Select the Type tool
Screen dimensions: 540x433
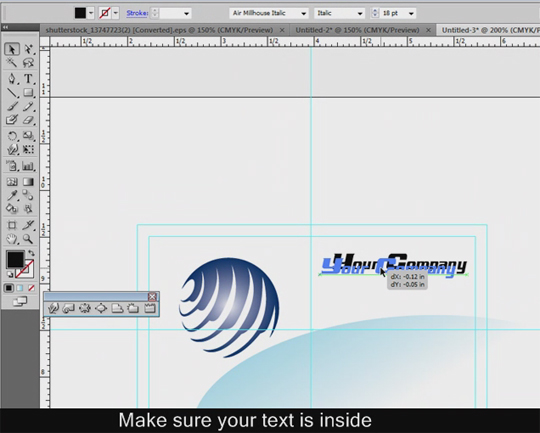coord(29,79)
